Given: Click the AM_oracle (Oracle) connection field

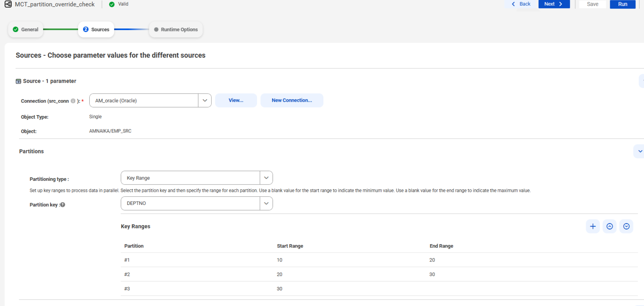Looking at the screenshot, I should coord(144,100).
